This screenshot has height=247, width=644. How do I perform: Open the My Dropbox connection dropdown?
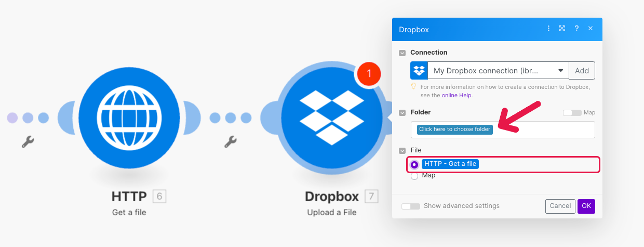[498, 70]
